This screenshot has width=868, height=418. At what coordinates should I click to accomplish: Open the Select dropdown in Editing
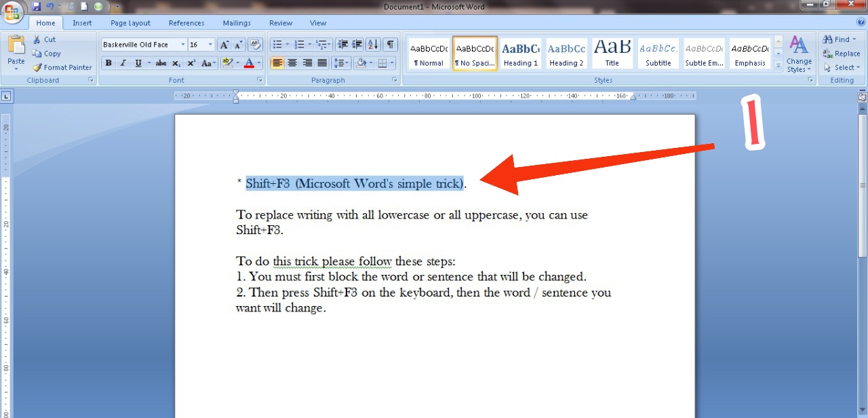pyautogui.click(x=842, y=68)
